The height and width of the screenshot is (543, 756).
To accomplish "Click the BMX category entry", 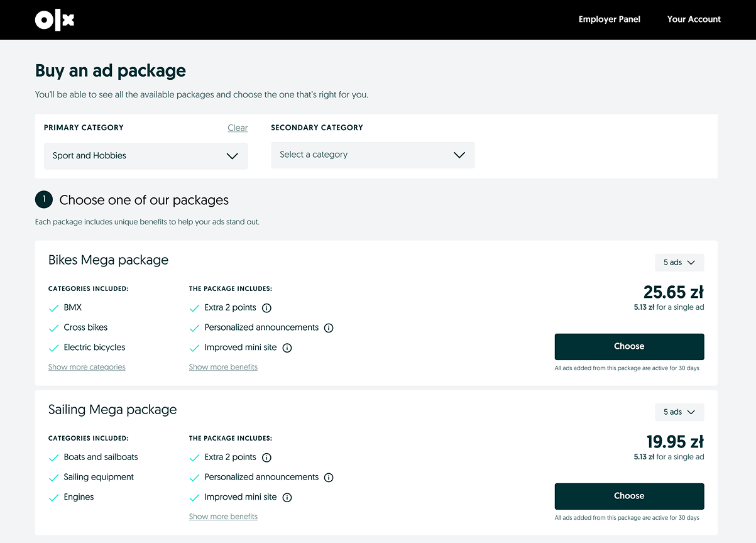I will pyautogui.click(x=73, y=307).
